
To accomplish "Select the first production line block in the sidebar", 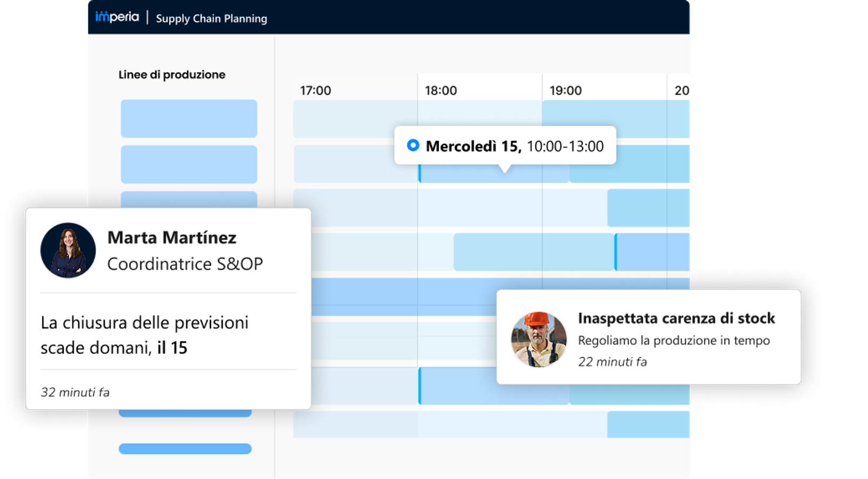I will (x=189, y=119).
